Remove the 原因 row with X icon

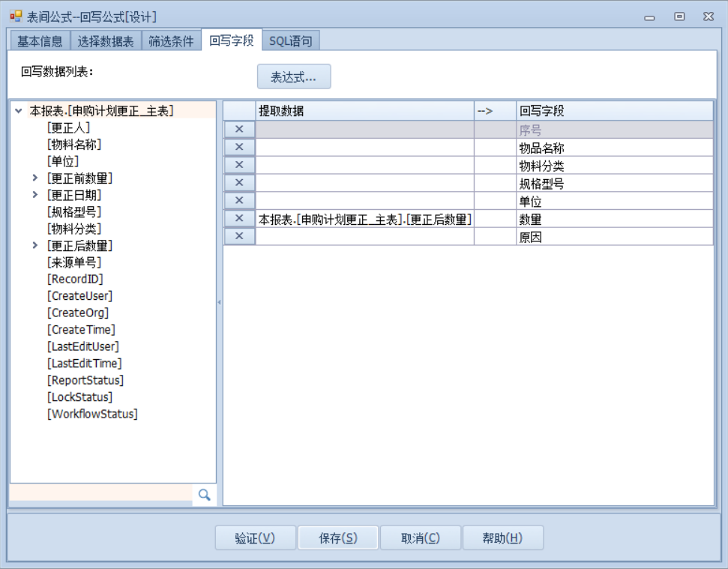coord(239,237)
